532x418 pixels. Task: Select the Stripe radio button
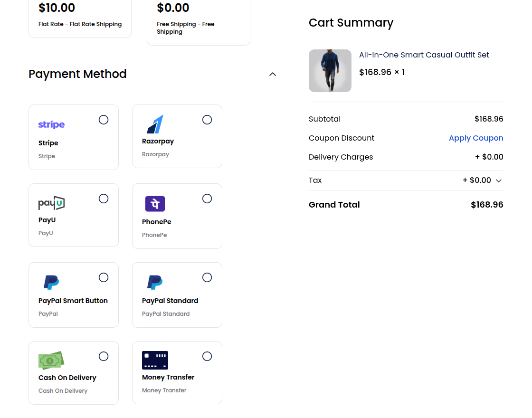104,120
